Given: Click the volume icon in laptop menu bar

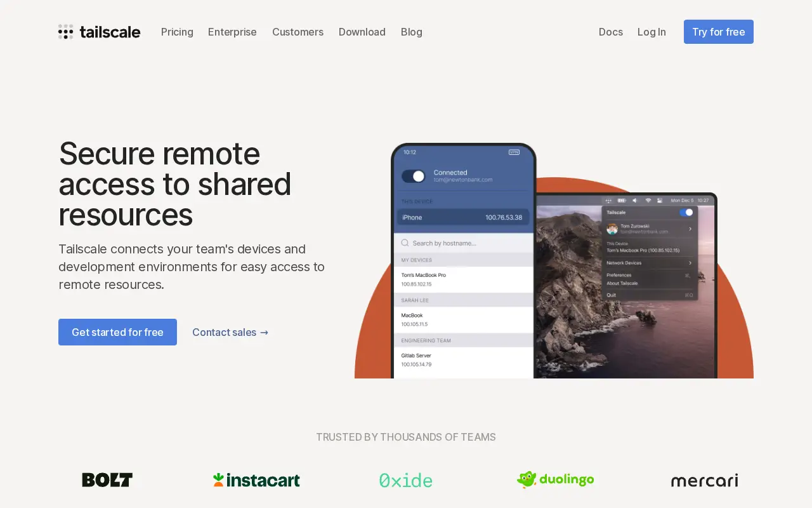Looking at the screenshot, I should point(634,201).
